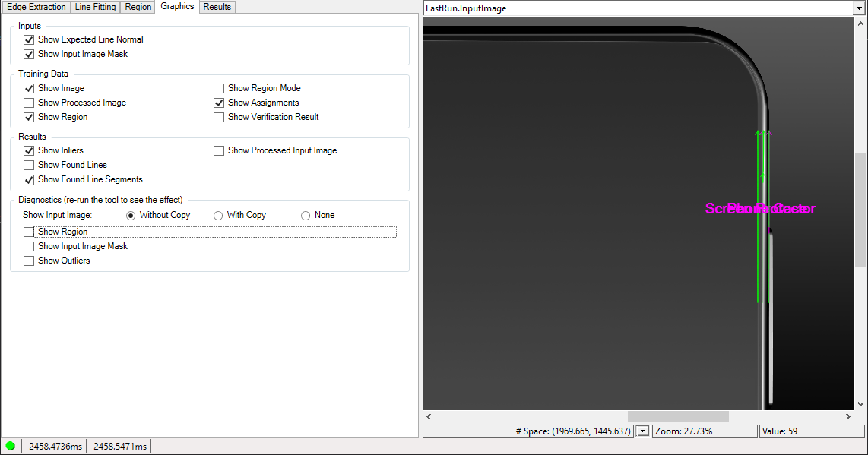Click the up arrow on the vertical scrollbar
This screenshot has height=455, width=868.
[x=862, y=23]
